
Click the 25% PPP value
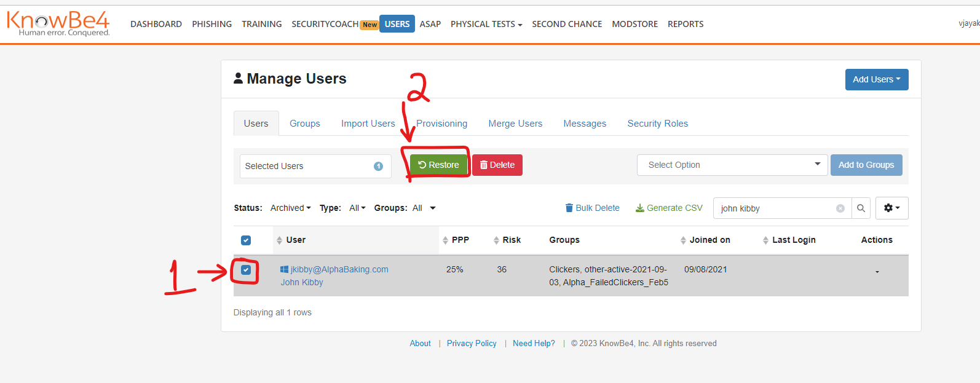(x=454, y=269)
